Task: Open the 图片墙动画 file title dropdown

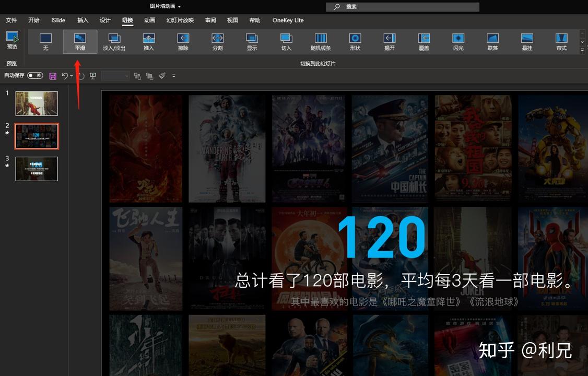Action: (179, 7)
